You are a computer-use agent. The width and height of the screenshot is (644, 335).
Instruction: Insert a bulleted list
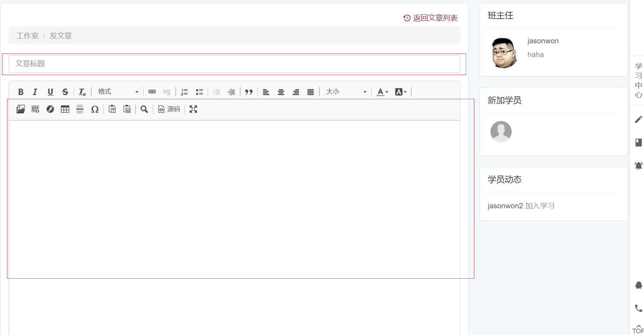[199, 92]
